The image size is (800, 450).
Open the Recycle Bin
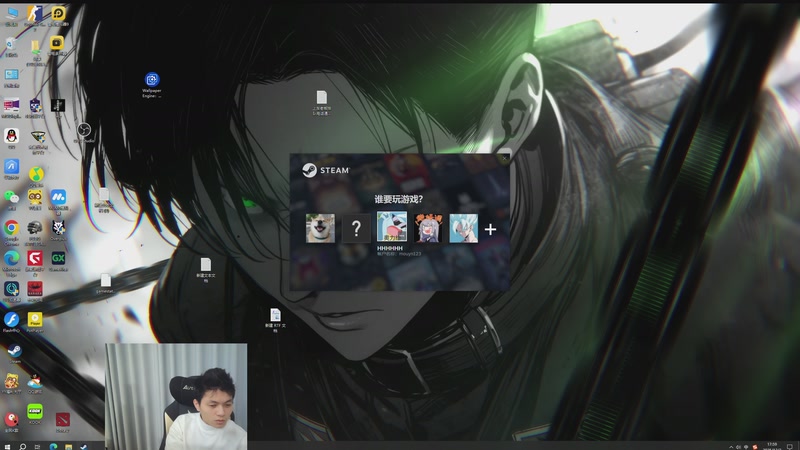click(11, 47)
